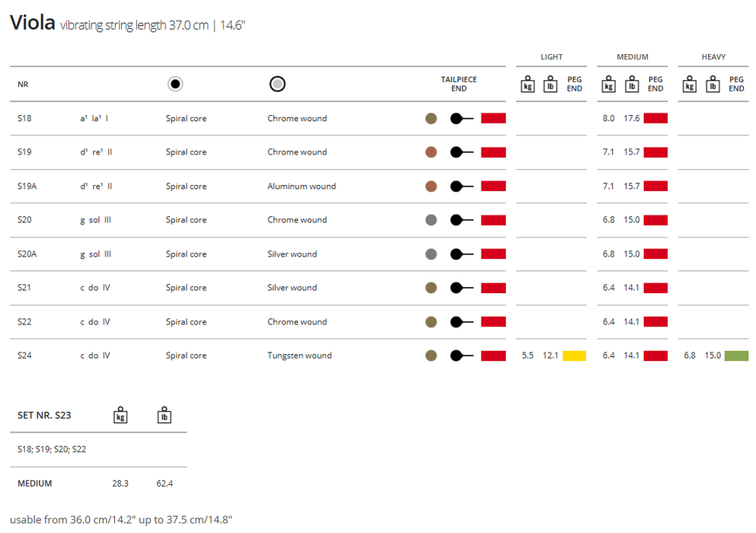Viewport: 756px width, 533px height.
Task: Click the "Tungsten wound" cell
Action: click(300, 356)
